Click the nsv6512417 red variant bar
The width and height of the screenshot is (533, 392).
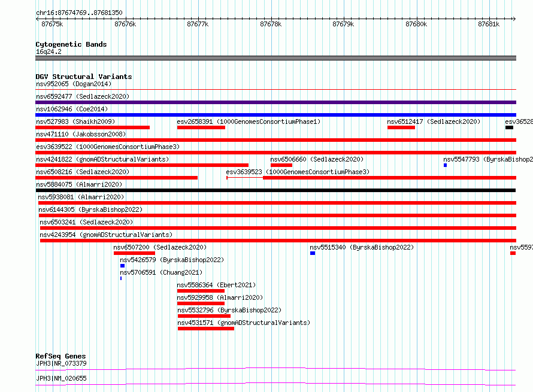(x=401, y=127)
